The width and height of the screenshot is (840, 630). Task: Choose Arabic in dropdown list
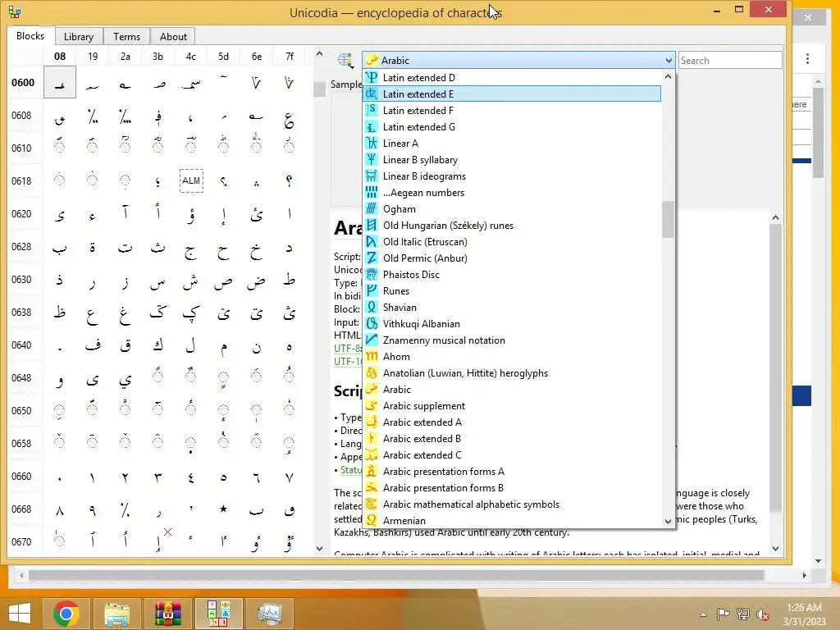point(512,390)
